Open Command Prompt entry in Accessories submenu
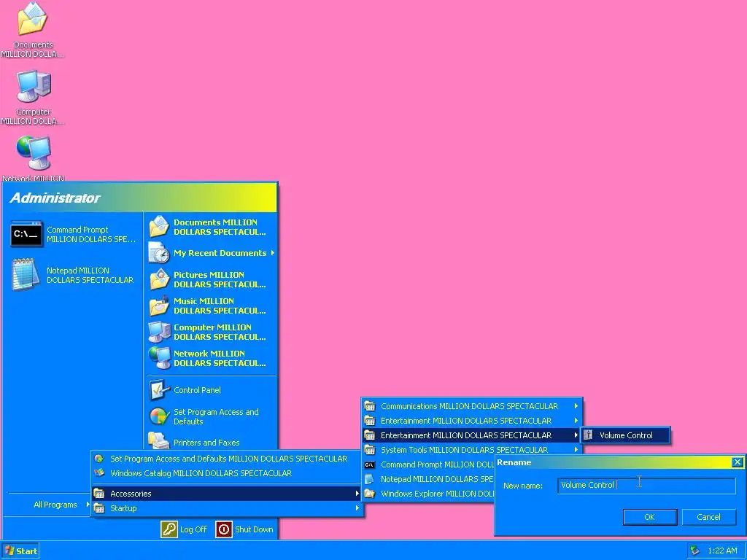The image size is (747, 560). (429, 464)
